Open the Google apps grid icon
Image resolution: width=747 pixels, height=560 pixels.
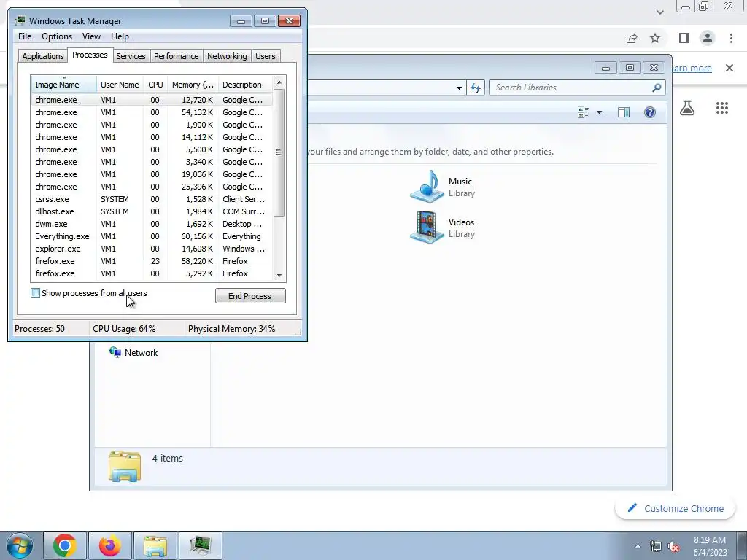click(x=722, y=108)
